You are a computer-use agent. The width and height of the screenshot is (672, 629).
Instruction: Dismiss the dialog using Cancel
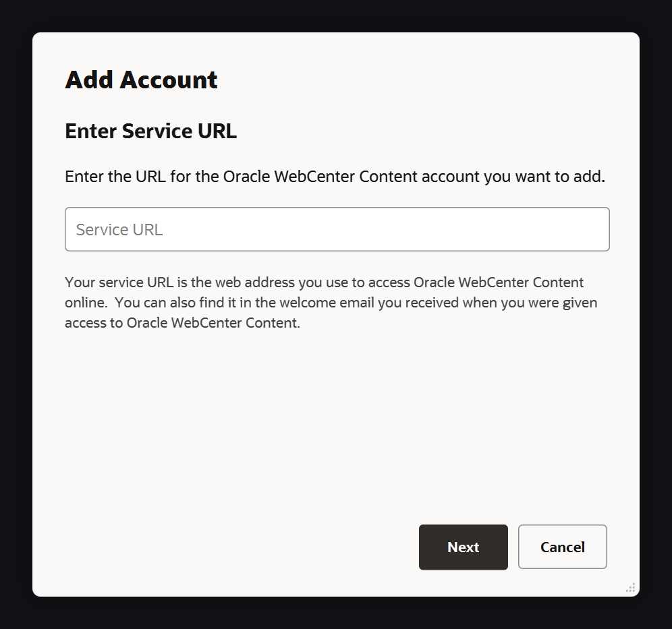coord(562,547)
